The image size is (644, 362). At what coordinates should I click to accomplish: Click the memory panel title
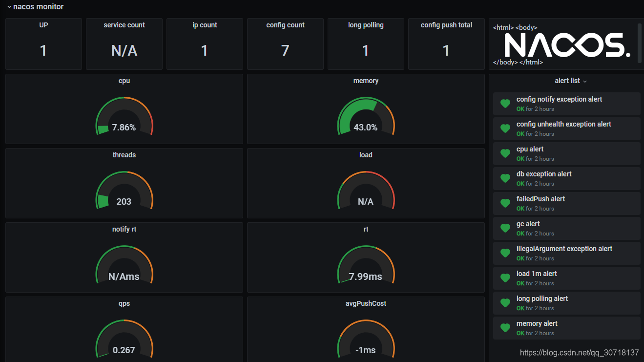click(366, 81)
